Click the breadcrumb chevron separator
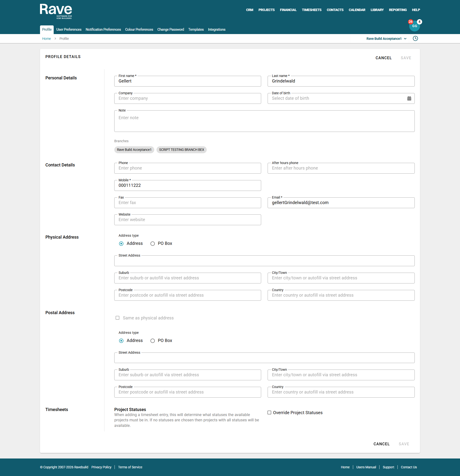The image size is (460, 476). (55, 39)
